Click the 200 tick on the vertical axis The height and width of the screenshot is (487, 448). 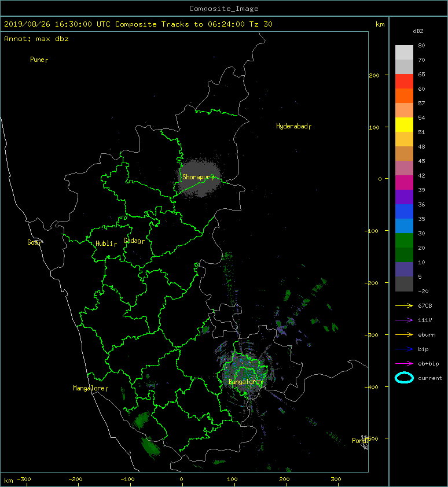pyautogui.click(x=374, y=75)
